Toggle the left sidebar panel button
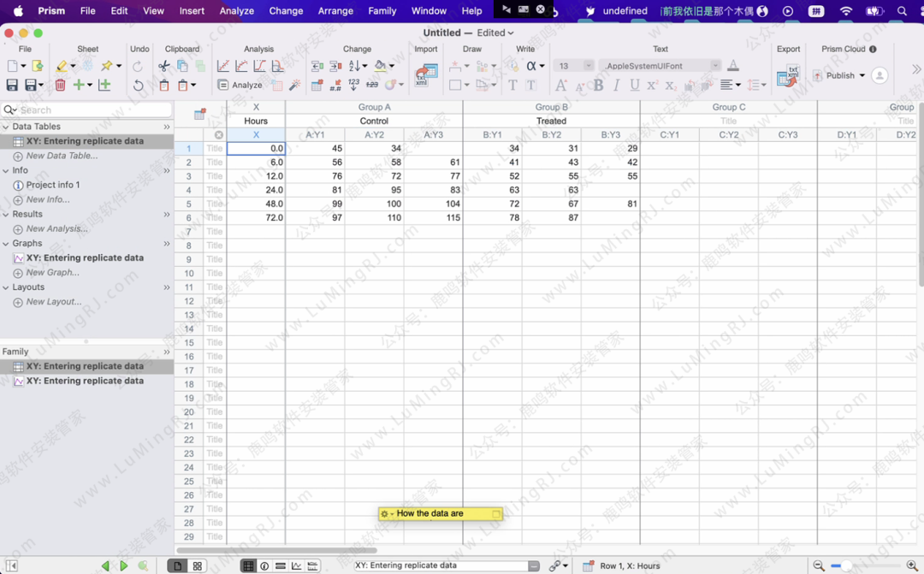This screenshot has height=574, width=924. pos(11,565)
